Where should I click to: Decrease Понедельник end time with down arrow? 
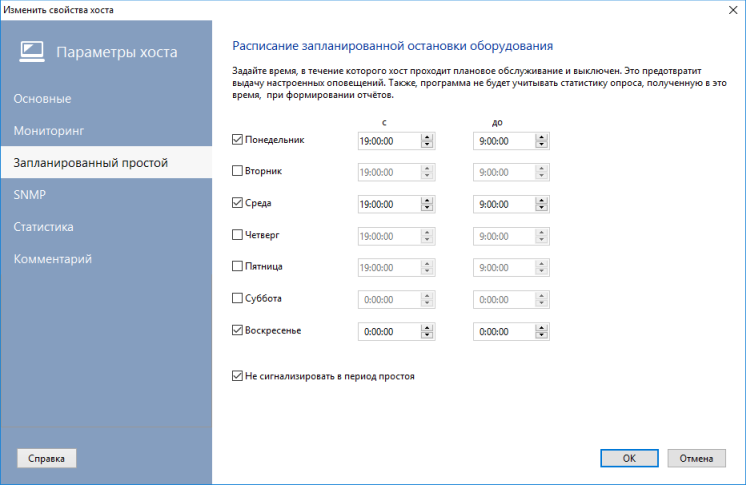coord(541,145)
